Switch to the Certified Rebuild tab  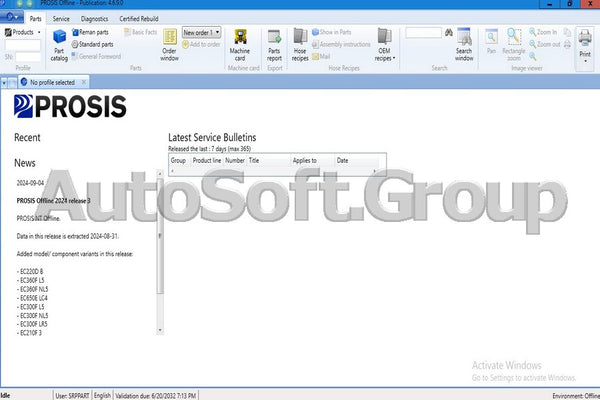pos(139,19)
